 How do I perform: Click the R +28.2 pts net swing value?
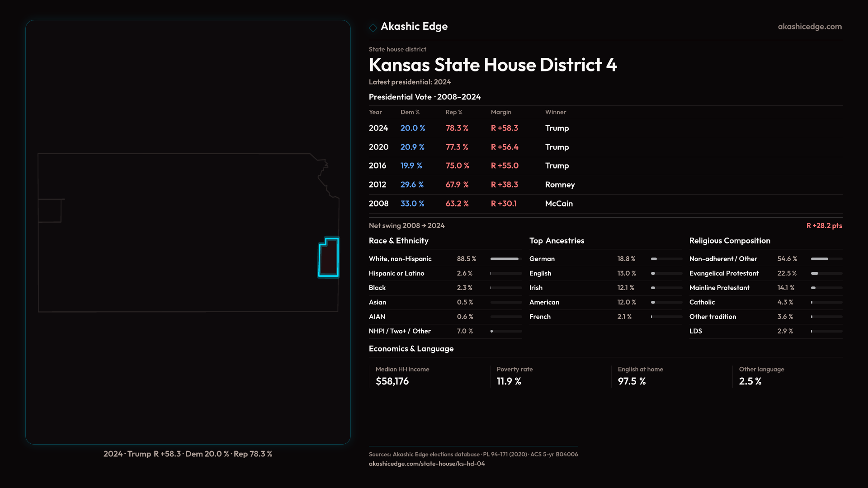click(824, 225)
